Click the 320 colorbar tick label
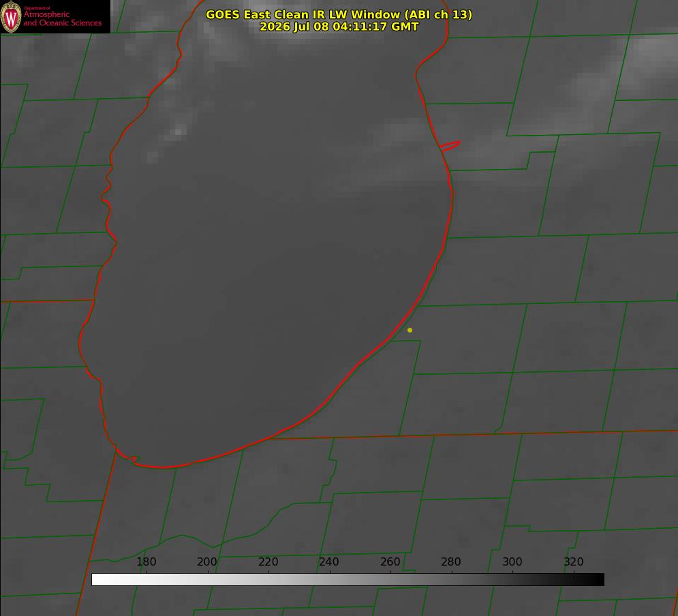 (x=574, y=561)
